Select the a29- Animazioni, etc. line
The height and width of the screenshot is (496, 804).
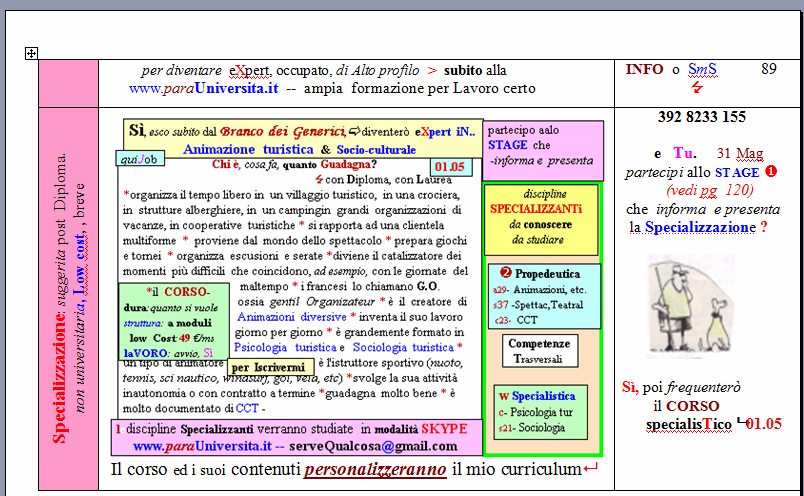pyautogui.click(x=539, y=289)
